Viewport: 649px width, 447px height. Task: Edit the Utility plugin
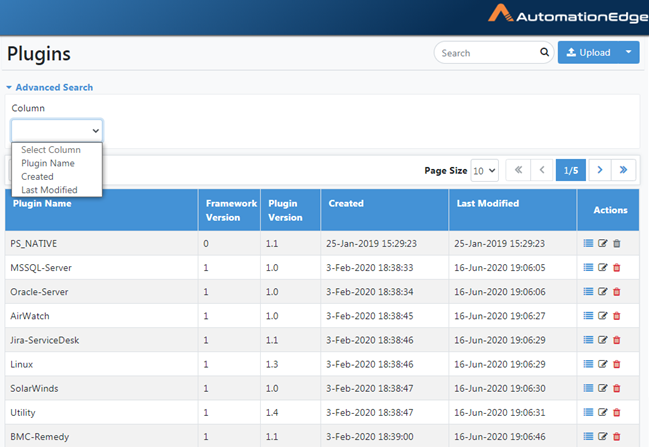click(603, 412)
